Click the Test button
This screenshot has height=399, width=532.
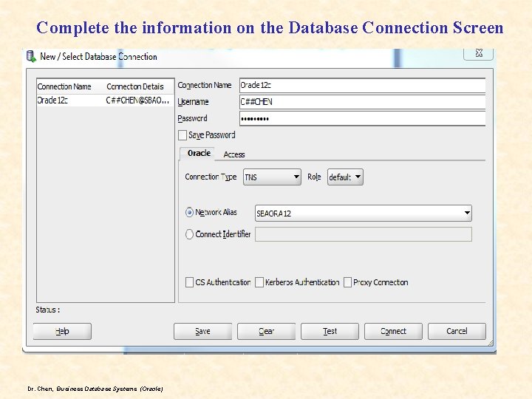(x=330, y=331)
